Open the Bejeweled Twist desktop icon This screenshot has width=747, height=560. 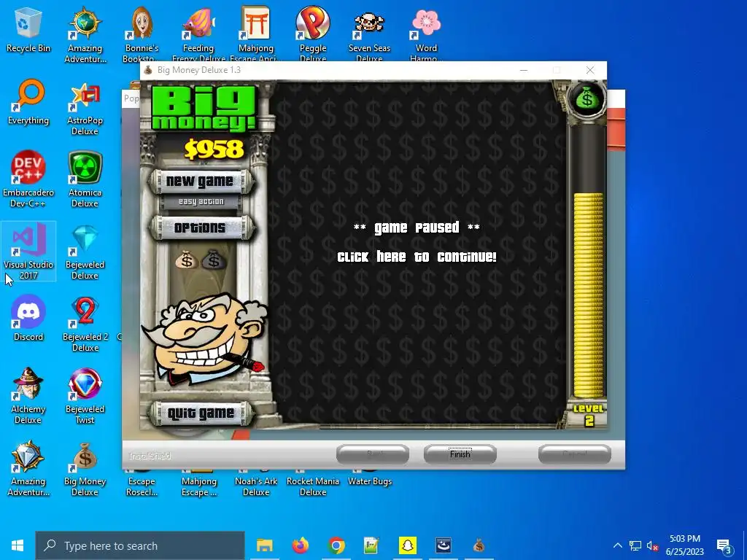(85, 395)
